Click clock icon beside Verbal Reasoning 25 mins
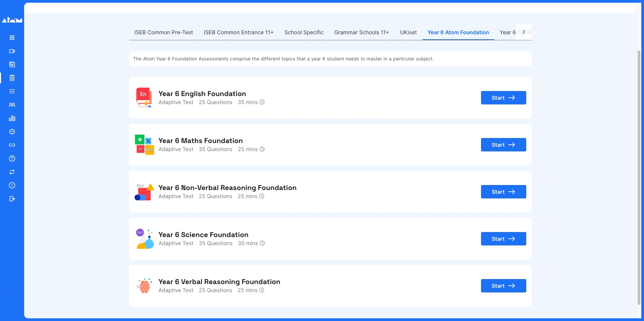Viewport: 644px width, 321px height. point(262,290)
